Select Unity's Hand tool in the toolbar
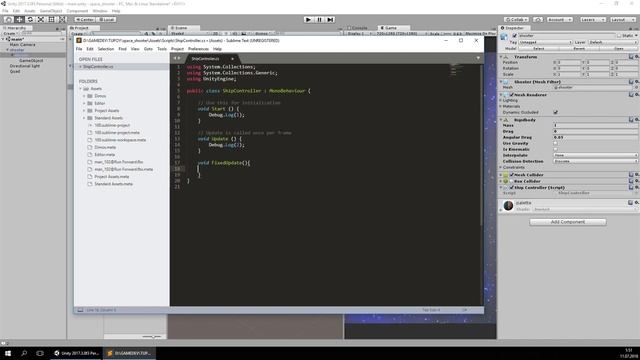The width and height of the screenshot is (640, 360). (8, 19)
